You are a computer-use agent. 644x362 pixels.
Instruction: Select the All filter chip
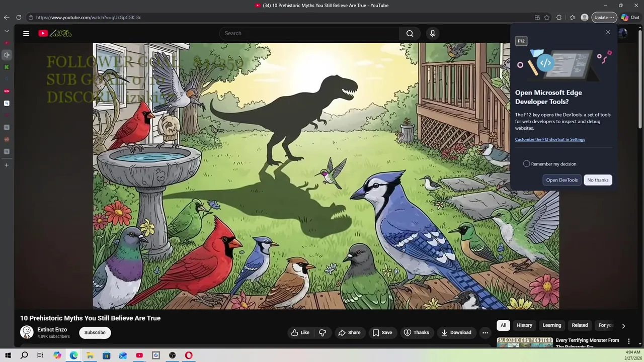click(x=503, y=325)
